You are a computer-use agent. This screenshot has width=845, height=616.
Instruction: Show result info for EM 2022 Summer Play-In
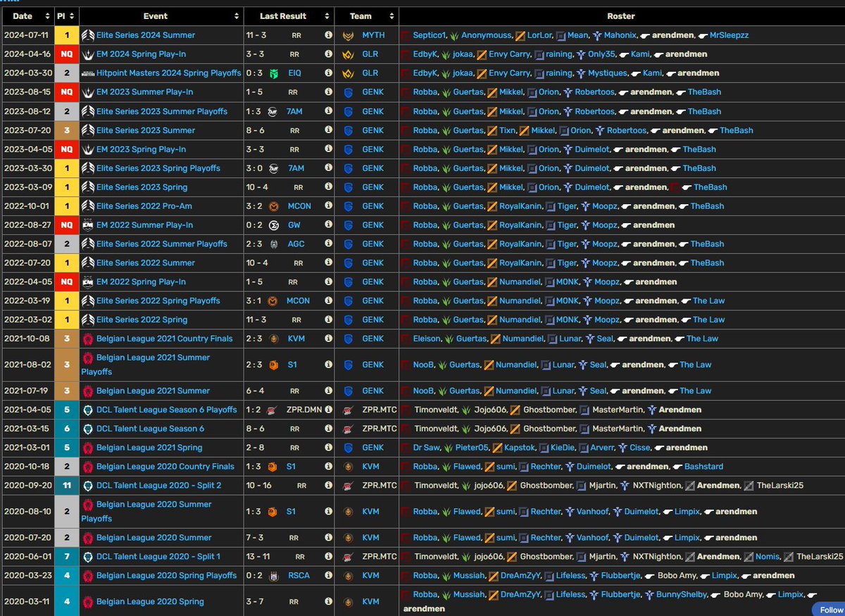tap(328, 225)
